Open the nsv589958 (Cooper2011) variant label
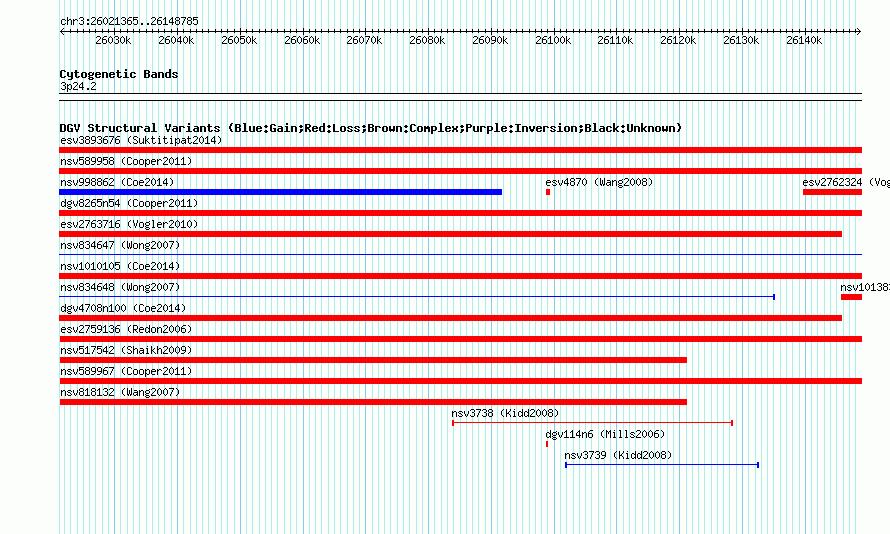The height and width of the screenshot is (534, 890). click(x=126, y=161)
